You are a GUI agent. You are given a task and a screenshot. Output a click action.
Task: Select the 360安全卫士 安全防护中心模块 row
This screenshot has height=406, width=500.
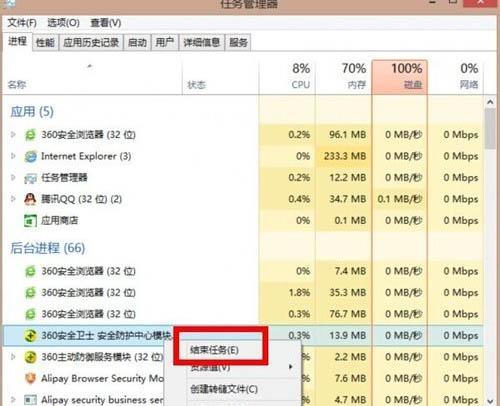[243, 336]
